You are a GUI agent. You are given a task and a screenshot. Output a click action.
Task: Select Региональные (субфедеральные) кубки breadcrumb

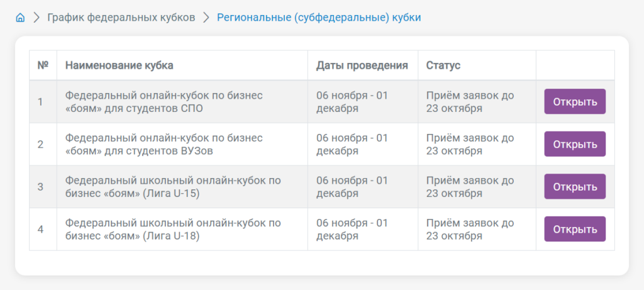click(x=319, y=18)
